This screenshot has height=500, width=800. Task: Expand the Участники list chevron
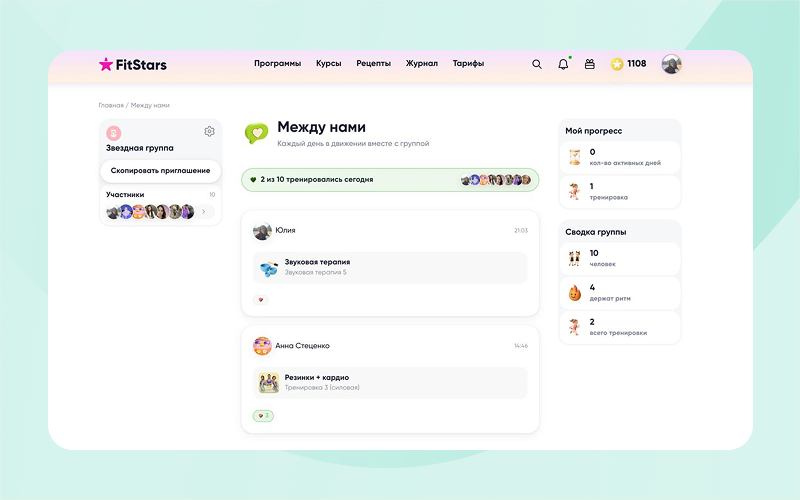pos(204,212)
